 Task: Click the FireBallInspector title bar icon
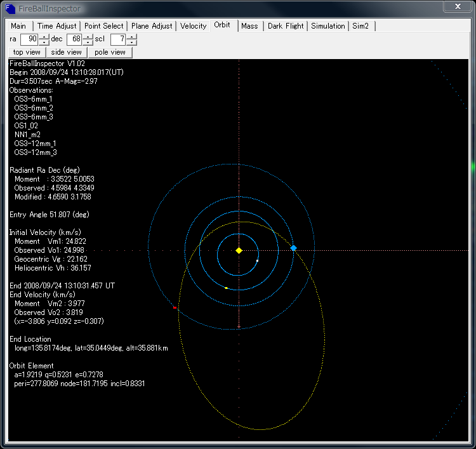tap(10, 8)
